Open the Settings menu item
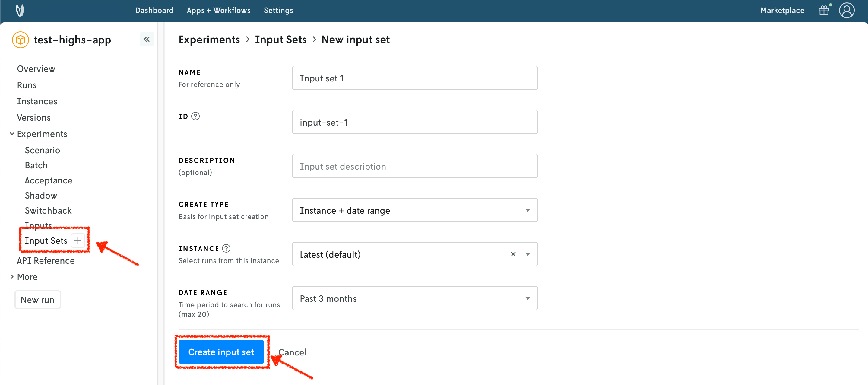The width and height of the screenshot is (868, 385). tap(278, 10)
